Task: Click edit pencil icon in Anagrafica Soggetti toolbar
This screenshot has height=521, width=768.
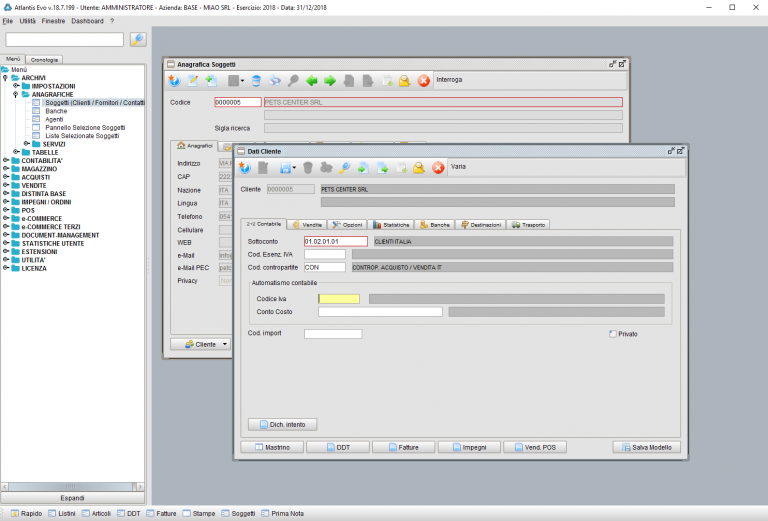Action: click(x=192, y=81)
